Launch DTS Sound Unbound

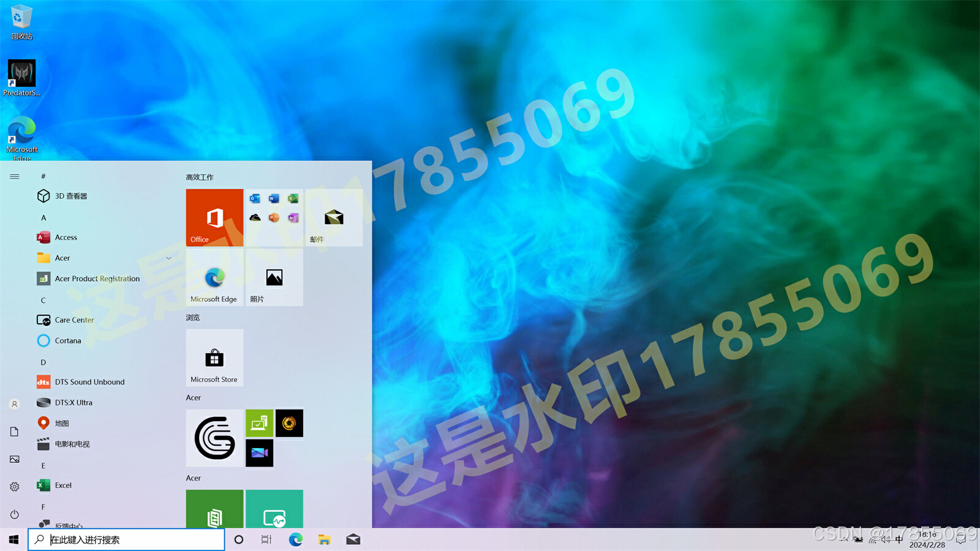pos(104,382)
